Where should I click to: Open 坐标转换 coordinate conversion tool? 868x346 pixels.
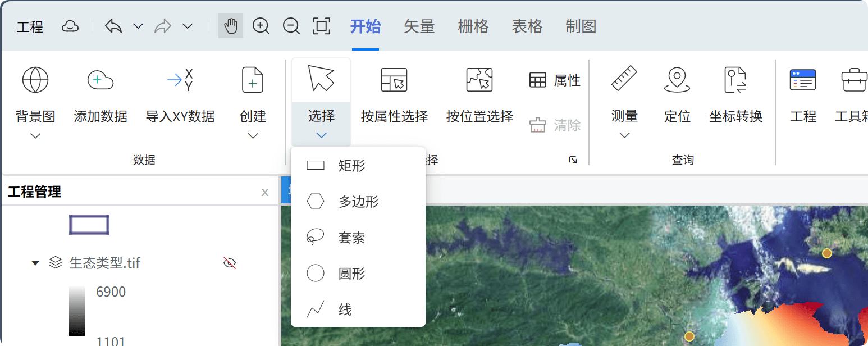pyautogui.click(x=736, y=95)
